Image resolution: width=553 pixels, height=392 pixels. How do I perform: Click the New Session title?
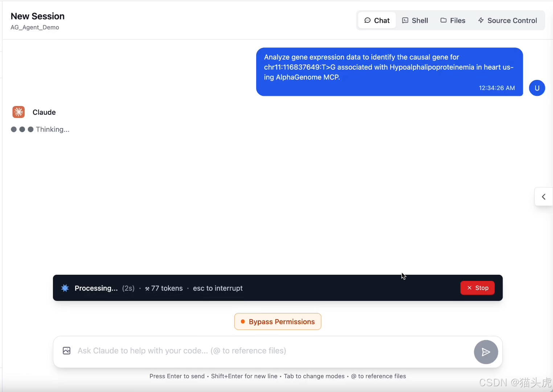point(38,16)
